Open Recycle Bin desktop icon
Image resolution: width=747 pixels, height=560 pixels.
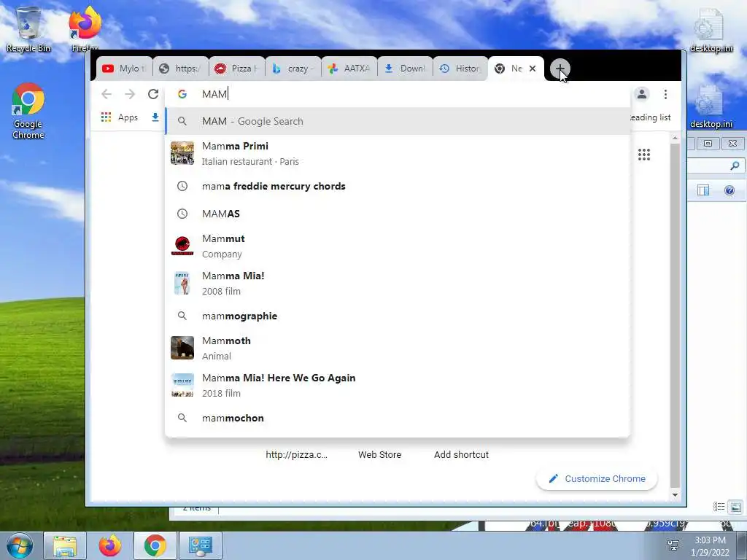28,28
